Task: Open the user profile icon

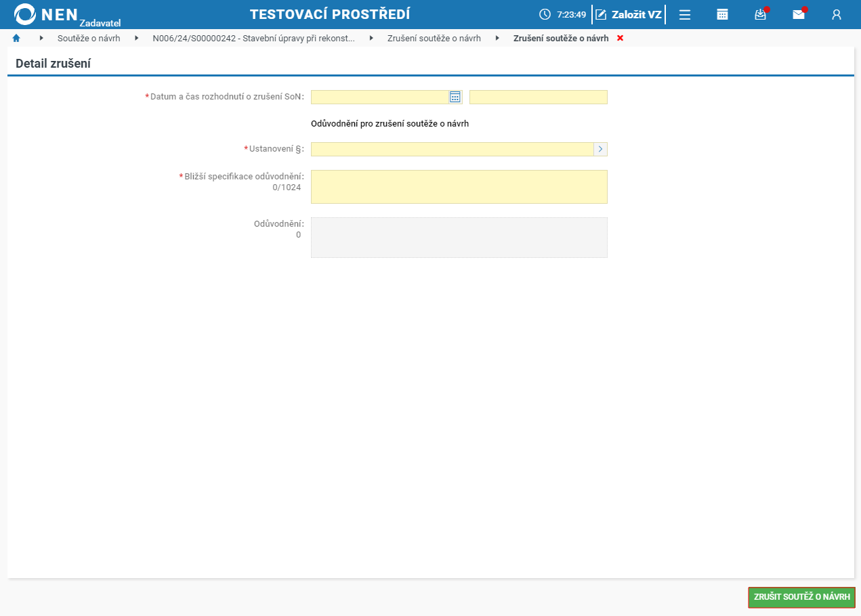Action: pos(837,14)
